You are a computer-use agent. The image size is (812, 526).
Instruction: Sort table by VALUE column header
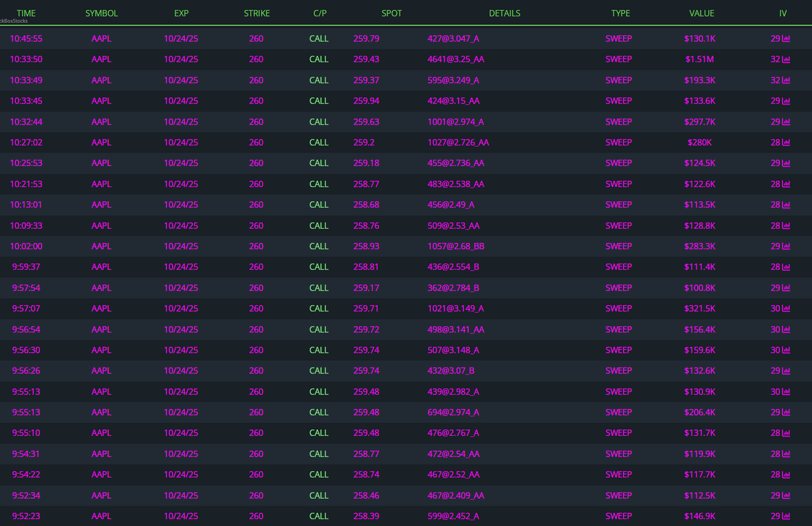702,14
